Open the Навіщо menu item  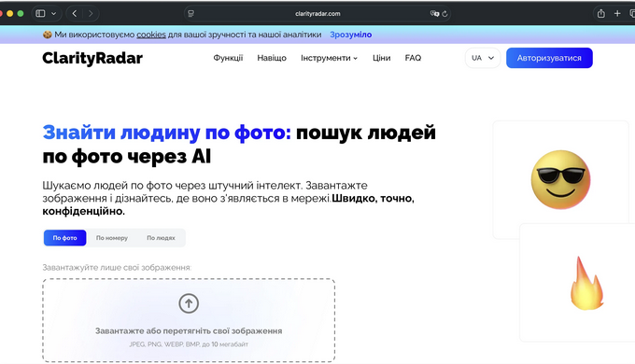click(x=272, y=58)
